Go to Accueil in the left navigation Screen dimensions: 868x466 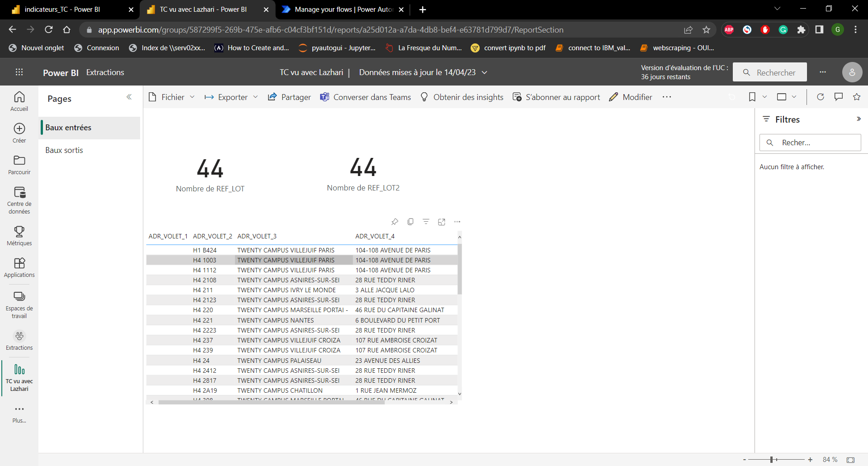19,101
